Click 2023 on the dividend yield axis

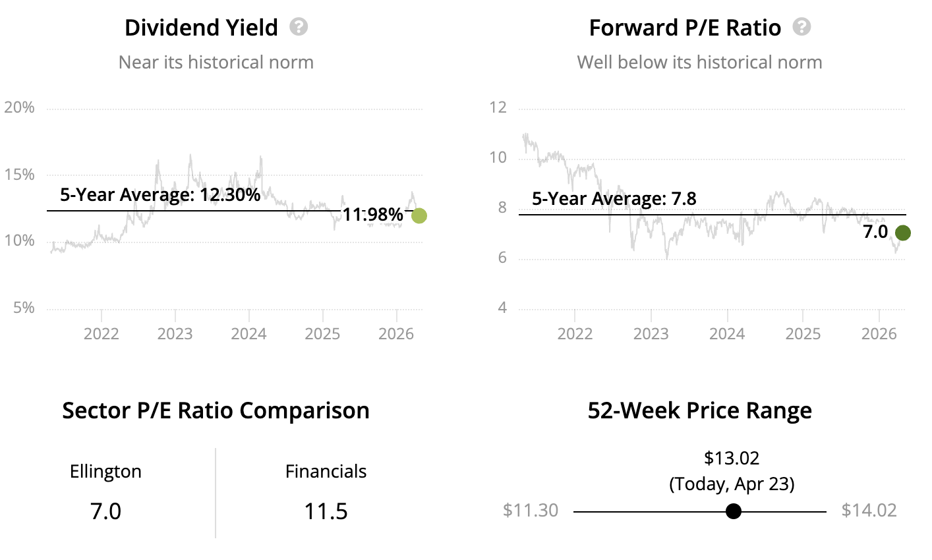point(175,333)
